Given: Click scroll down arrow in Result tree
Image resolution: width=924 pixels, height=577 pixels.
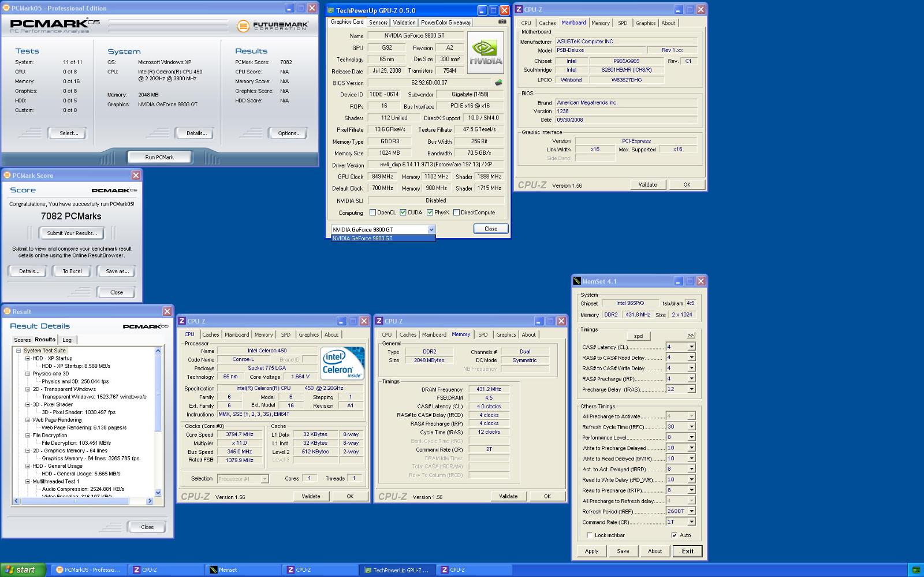Looking at the screenshot, I should pyautogui.click(x=158, y=493).
